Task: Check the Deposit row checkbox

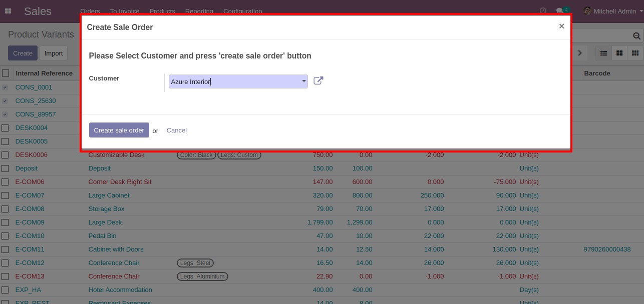Action: [x=5, y=168]
